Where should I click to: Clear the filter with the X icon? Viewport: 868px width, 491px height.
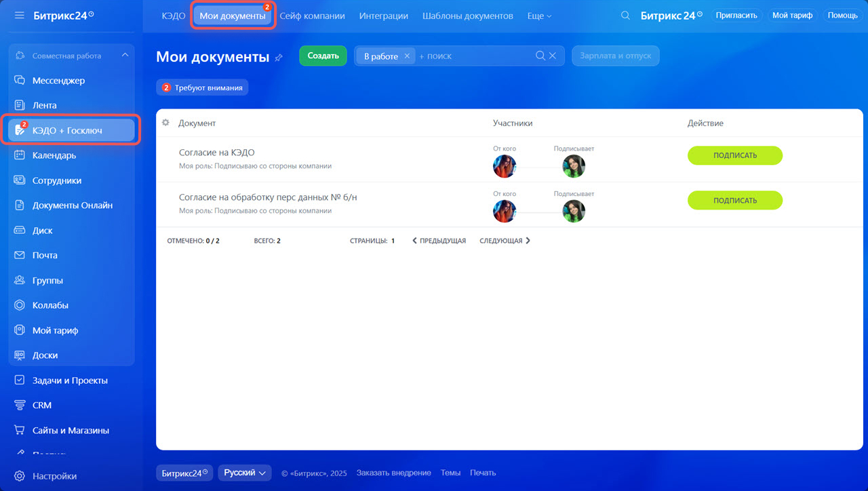[553, 56]
